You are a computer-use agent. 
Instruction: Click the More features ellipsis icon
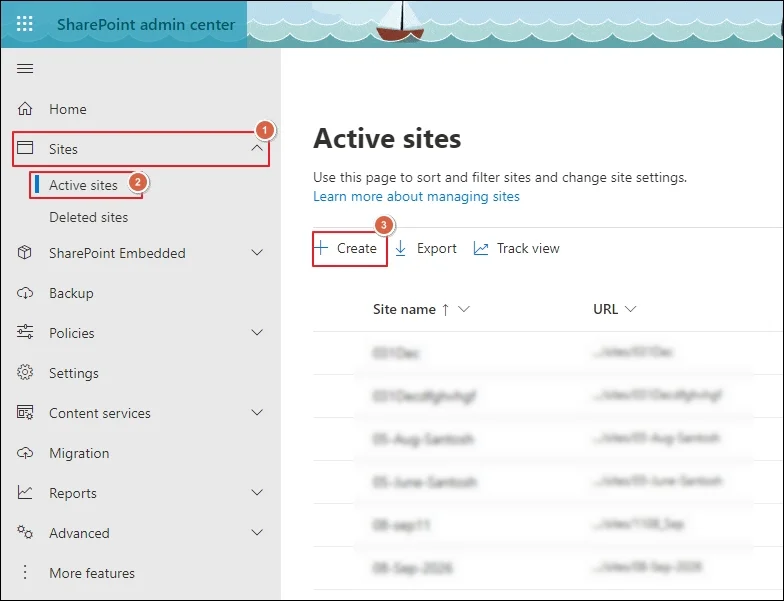pos(25,572)
